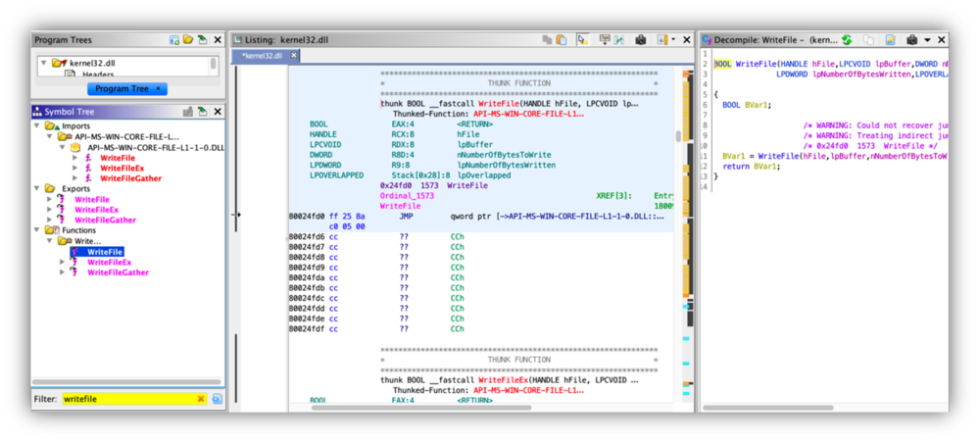The image size is (980, 443).
Task: Click the Listing horizontal scrollbar
Action: (x=421, y=408)
